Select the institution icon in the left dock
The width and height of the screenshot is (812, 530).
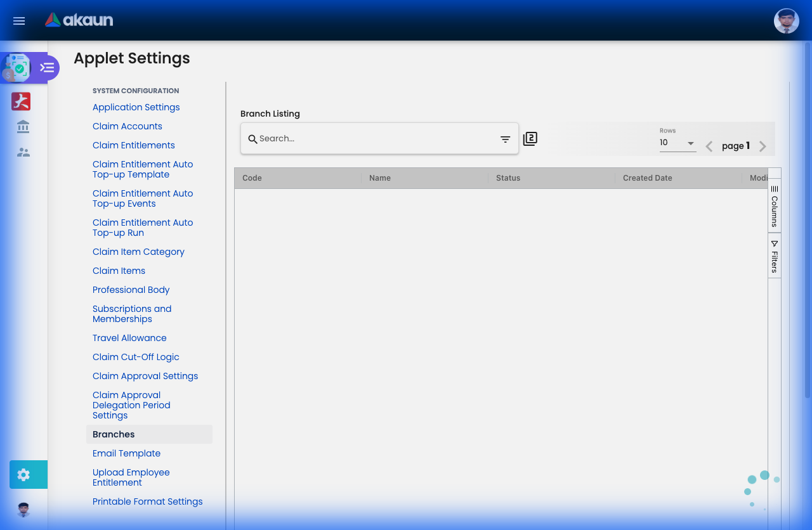coord(22,127)
